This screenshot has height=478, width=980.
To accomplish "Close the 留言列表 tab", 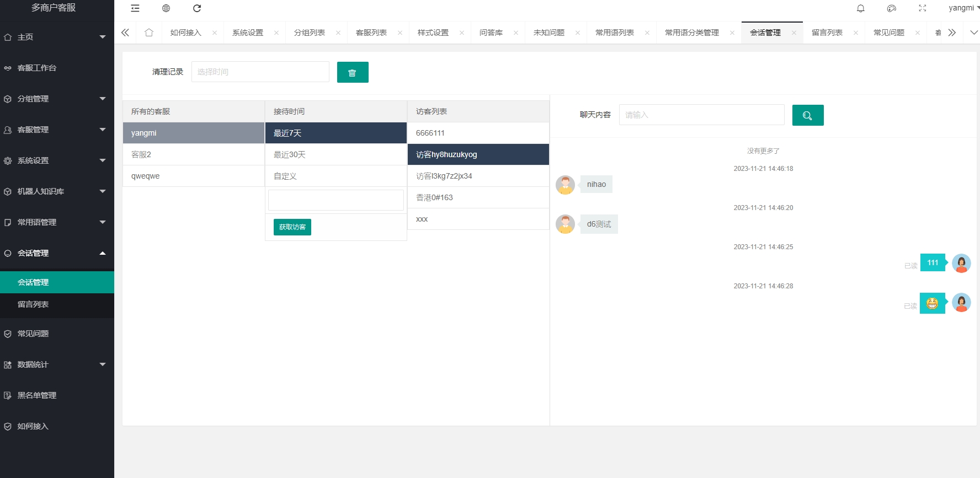I will tap(856, 33).
